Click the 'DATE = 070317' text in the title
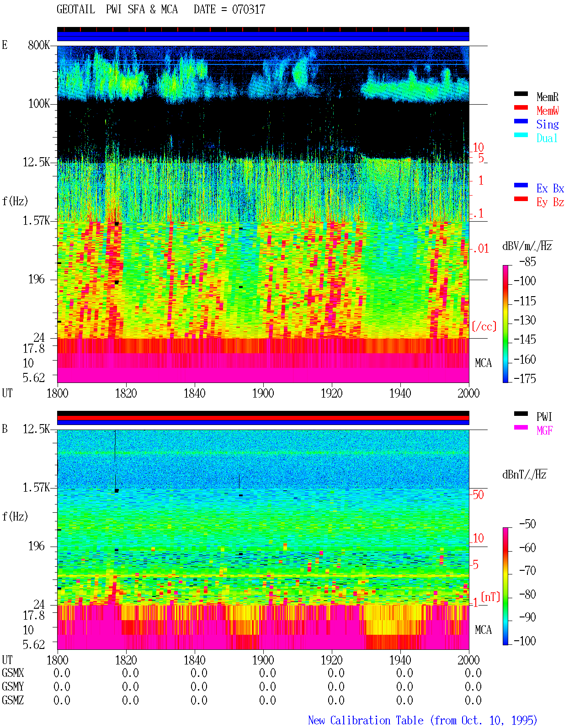 pyautogui.click(x=229, y=10)
